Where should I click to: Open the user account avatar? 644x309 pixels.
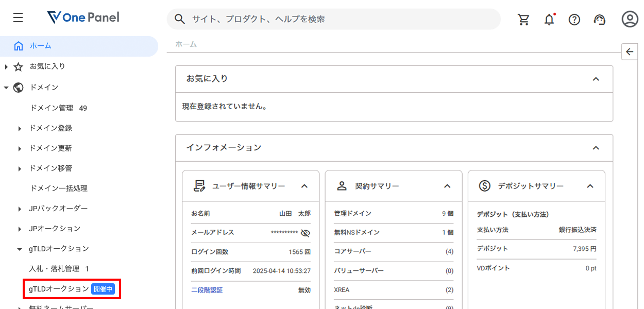pos(630,19)
